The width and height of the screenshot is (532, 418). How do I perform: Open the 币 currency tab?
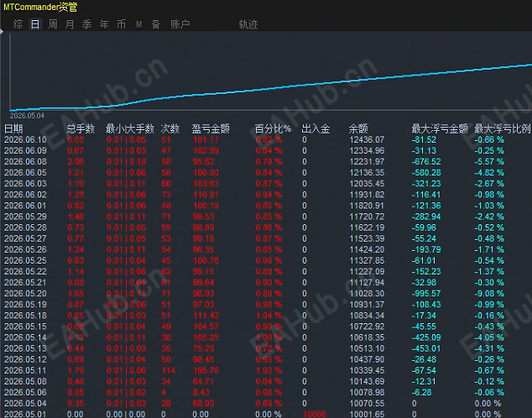click(121, 24)
